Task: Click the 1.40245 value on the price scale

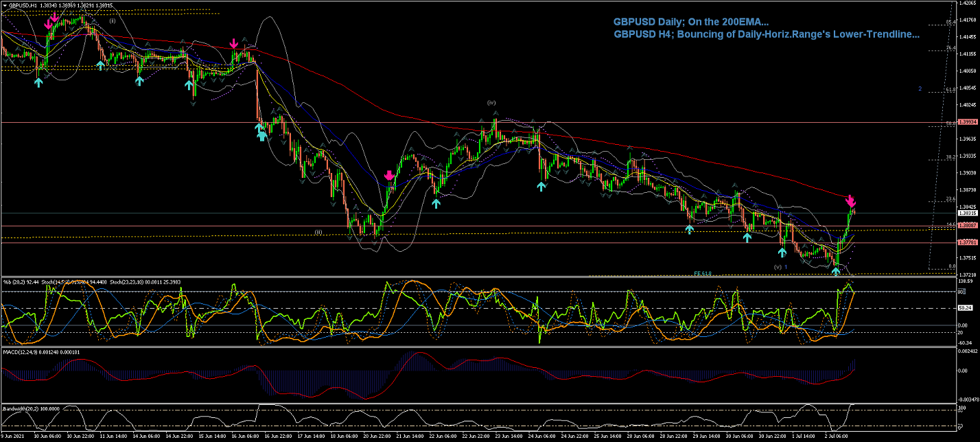Action: [968, 104]
